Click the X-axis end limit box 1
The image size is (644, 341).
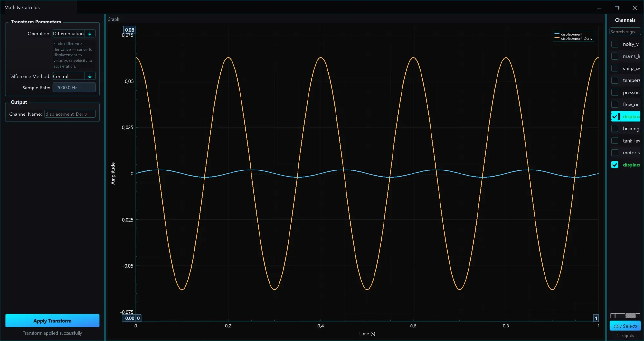click(596, 318)
